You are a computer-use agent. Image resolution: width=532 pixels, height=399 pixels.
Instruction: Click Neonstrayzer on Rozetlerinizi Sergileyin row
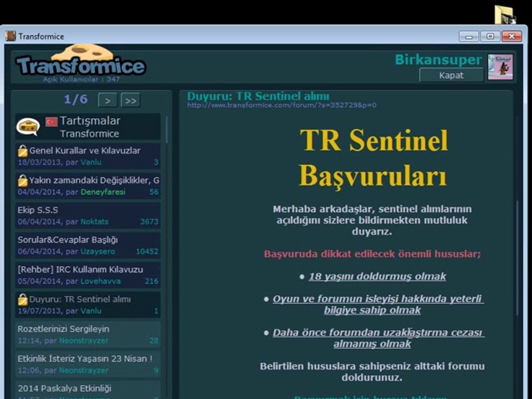point(84,340)
